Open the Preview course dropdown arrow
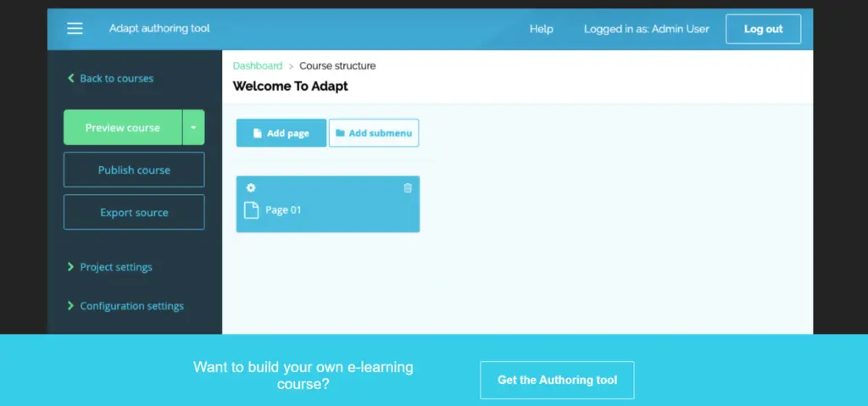Screen dimensions: 868x406 tap(193, 128)
